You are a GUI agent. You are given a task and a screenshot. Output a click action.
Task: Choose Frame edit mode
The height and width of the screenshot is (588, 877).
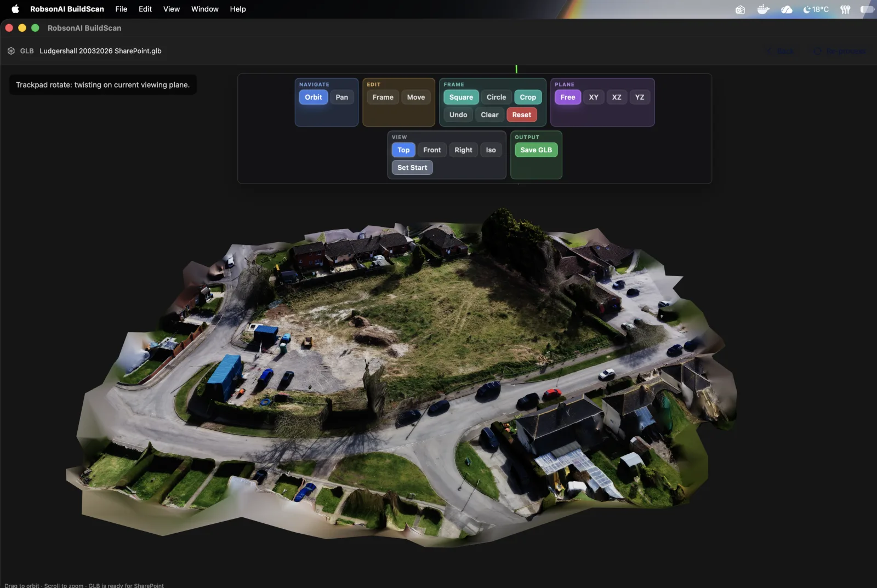click(383, 97)
